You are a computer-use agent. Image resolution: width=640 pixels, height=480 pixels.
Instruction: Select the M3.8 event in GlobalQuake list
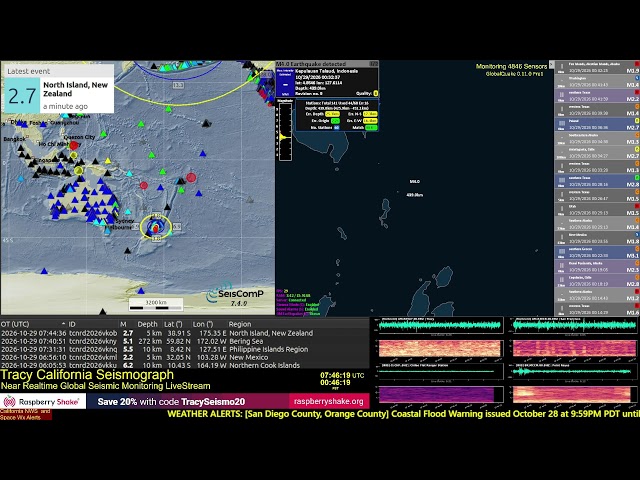(x=597, y=238)
